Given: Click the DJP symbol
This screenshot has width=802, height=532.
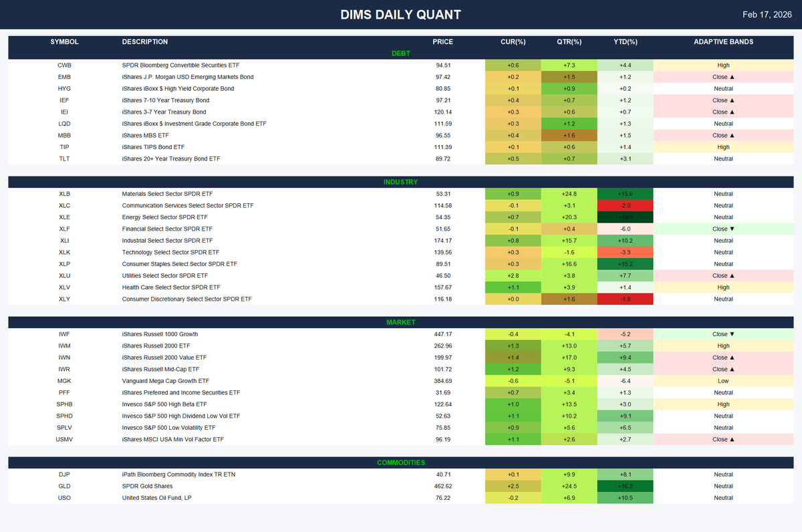Looking at the screenshot, I should (65, 475).
